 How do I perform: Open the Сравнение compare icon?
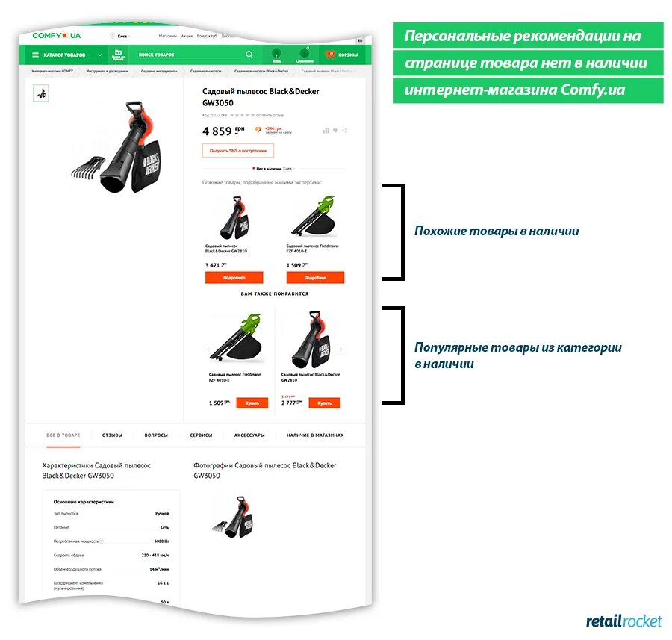coord(305,55)
